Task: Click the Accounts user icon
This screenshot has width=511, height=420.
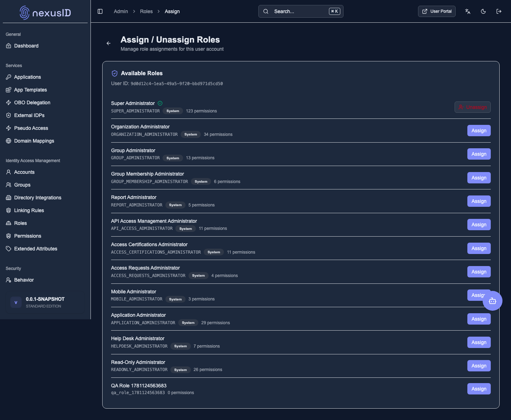Action: click(x=9, y=172)
